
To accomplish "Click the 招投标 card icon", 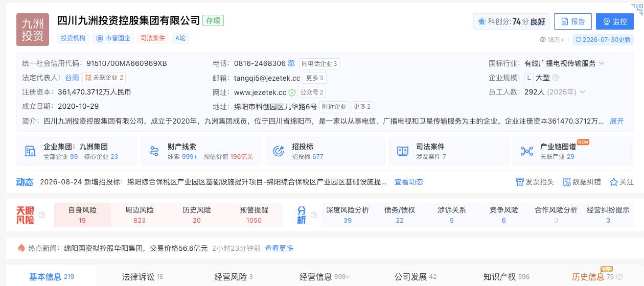I will (279, 151).
